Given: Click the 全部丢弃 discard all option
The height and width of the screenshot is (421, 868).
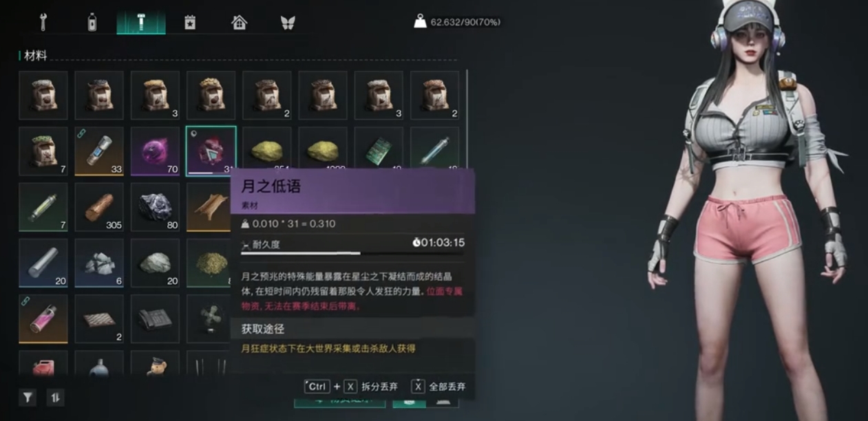Looking at the screenshot, I should coord(438,386).
